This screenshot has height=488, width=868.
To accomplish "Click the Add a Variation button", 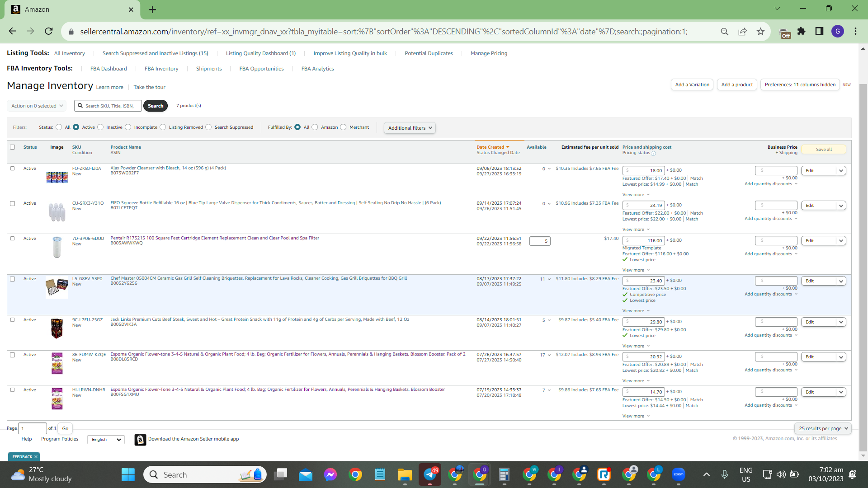I will 692,84.
